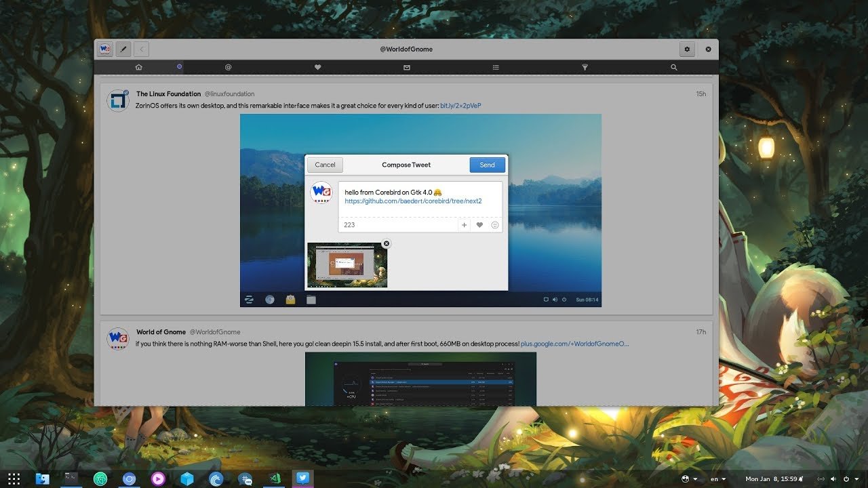This screenshot has width=868, height=488.
Task: Open the Search magnifier tab
Action: tap(673, 67)
